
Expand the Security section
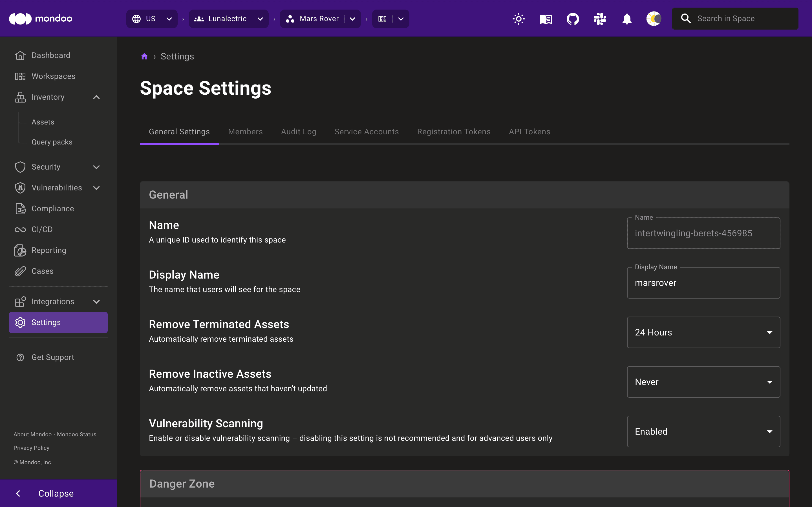[x=96, y=167]
